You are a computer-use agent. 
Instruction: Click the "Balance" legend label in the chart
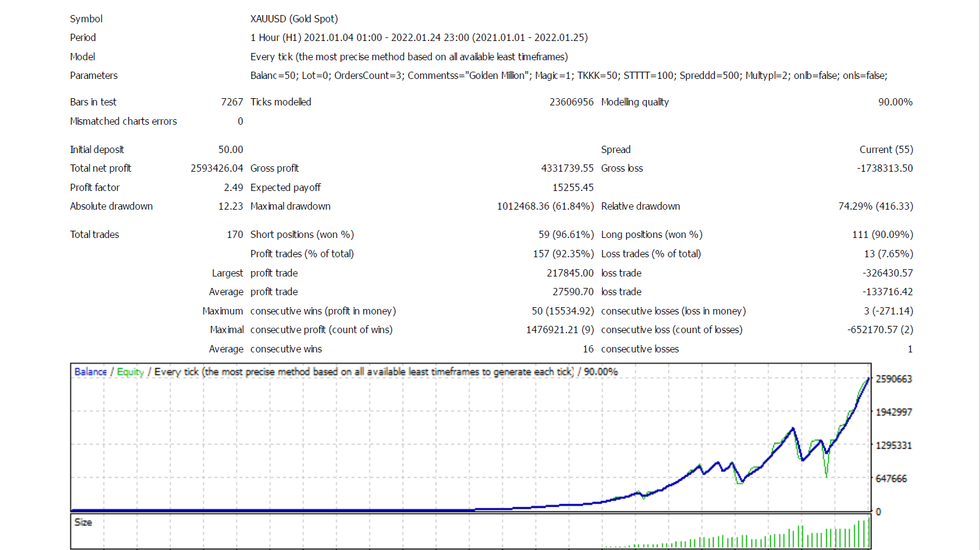tap(90, 372)
